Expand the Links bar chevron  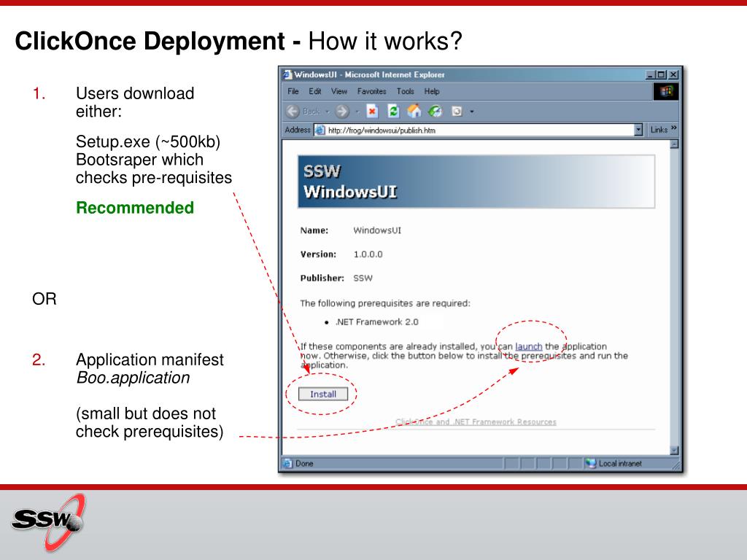(x=673, y=128)
